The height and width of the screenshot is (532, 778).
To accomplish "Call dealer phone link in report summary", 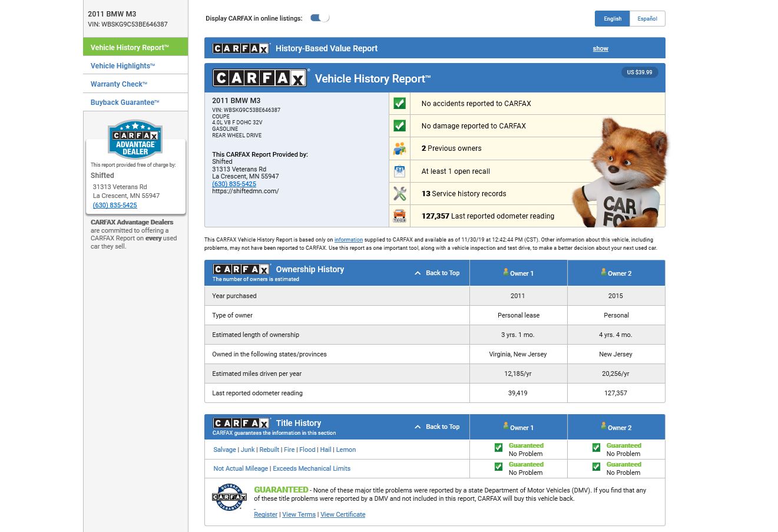I will [x=234, y=184].
